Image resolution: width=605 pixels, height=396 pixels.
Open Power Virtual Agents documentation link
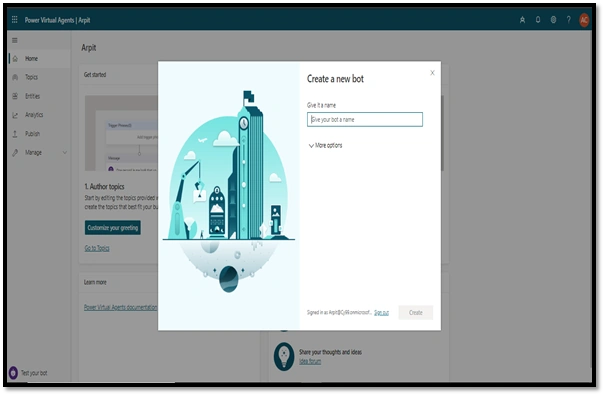121,308
